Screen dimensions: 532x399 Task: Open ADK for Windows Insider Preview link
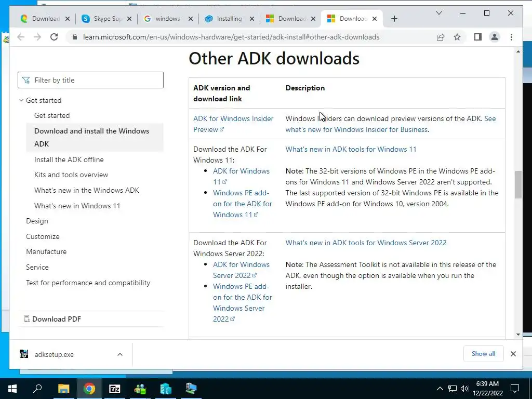[x=233, y=124]
